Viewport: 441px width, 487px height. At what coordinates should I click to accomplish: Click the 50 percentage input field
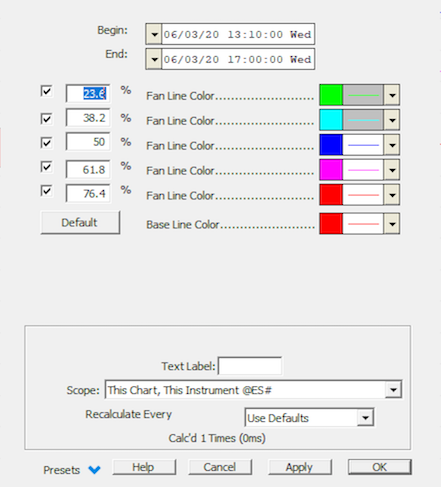click(x=88, y=142)
